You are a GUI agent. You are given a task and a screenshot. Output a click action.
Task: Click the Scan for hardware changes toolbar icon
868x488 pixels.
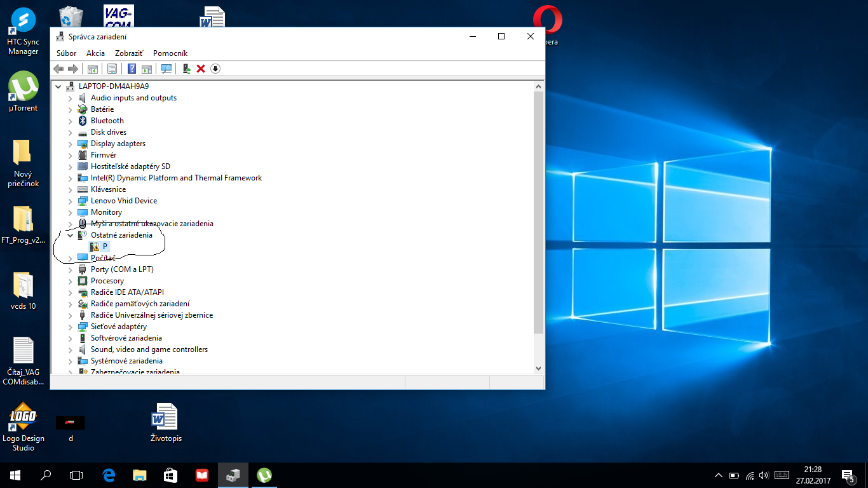(166, 69)
